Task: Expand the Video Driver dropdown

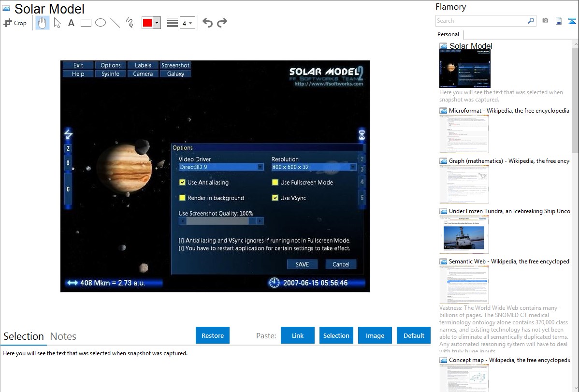Action: pyautogui.click(x=260, y=167)
